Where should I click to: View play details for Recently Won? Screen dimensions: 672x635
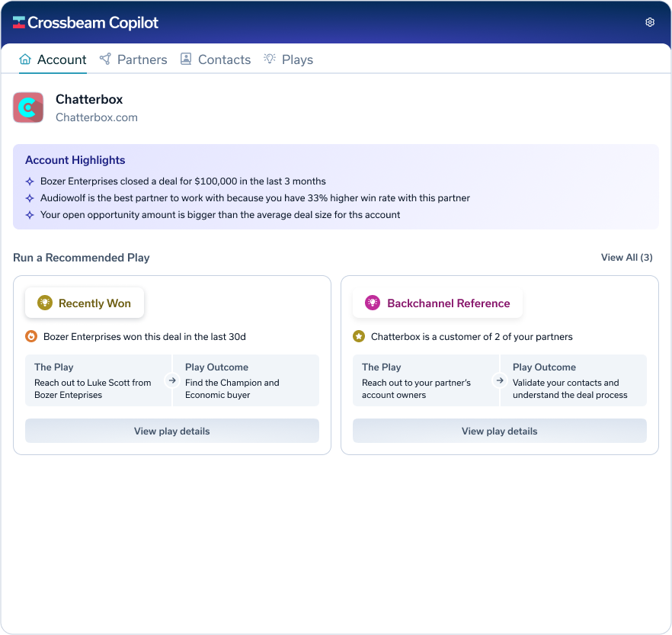tap(172, 431)
